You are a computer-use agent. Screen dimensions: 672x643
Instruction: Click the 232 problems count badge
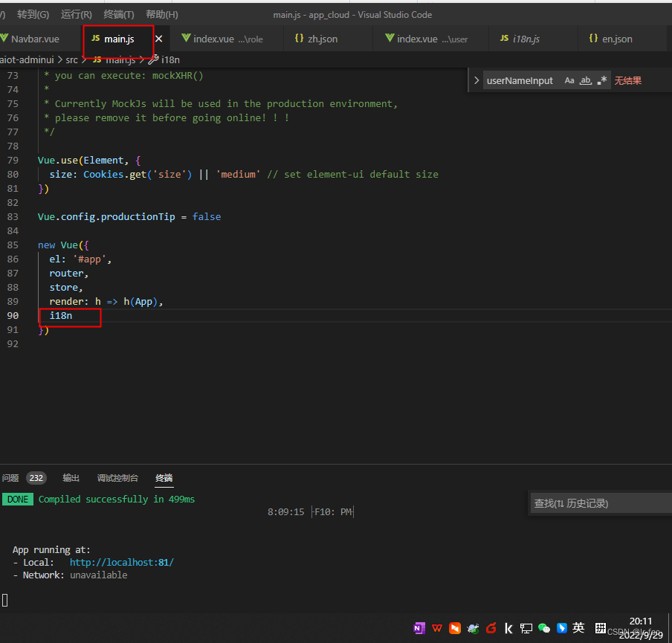[36, 478]
